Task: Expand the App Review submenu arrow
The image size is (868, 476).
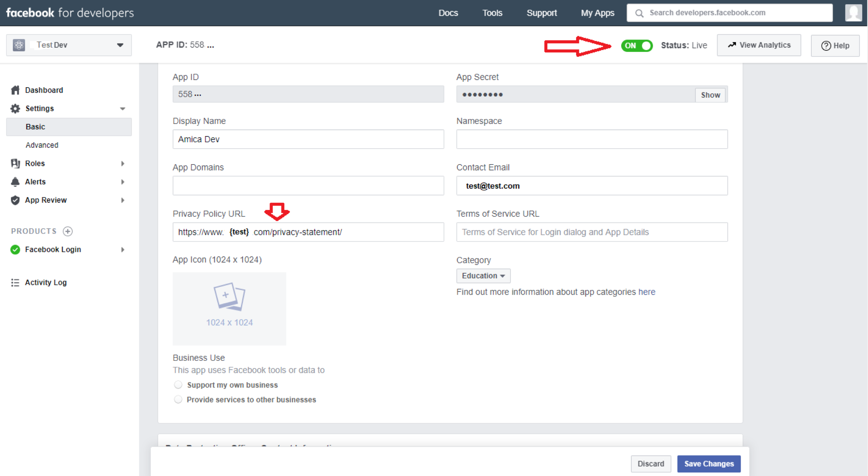Action: pyautogui.click(x=123, y=200)
